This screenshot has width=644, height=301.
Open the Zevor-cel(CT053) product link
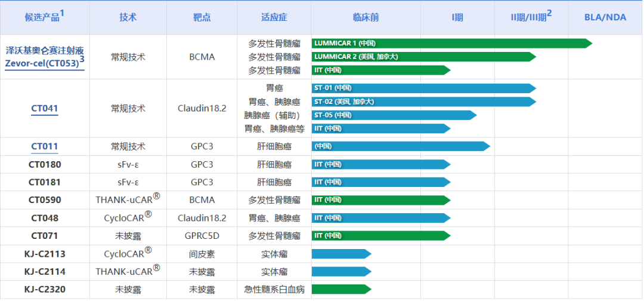tap(44, 63)
